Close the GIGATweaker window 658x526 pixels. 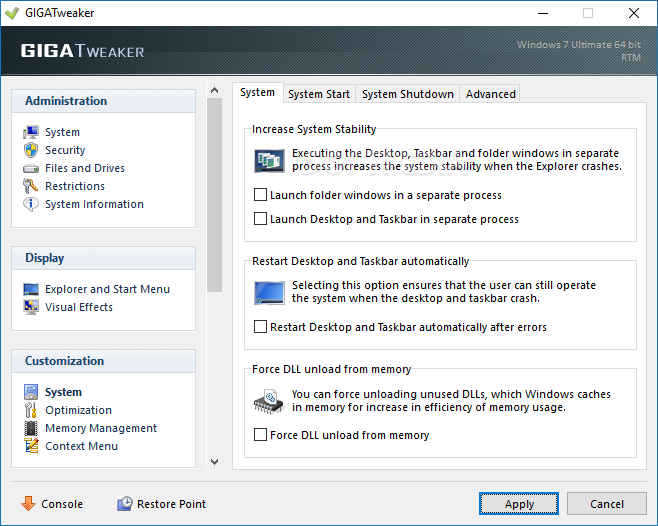[634, 13]
